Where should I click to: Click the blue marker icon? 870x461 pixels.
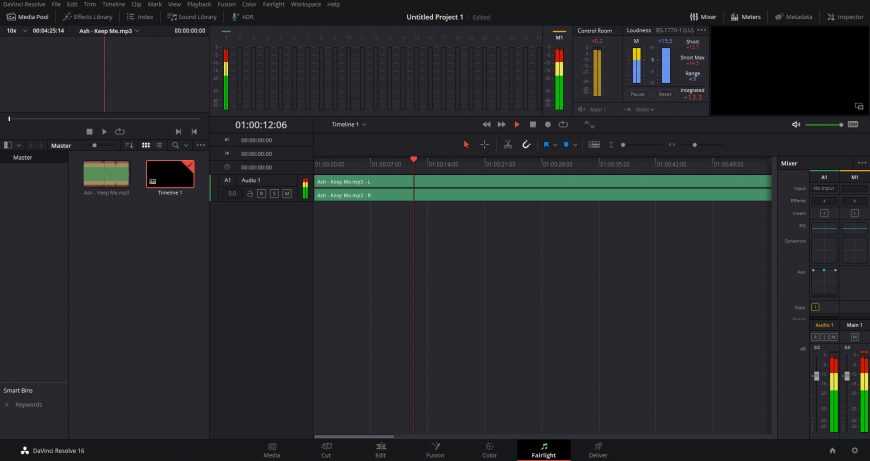pyautogui.click(x=566, y=145)
